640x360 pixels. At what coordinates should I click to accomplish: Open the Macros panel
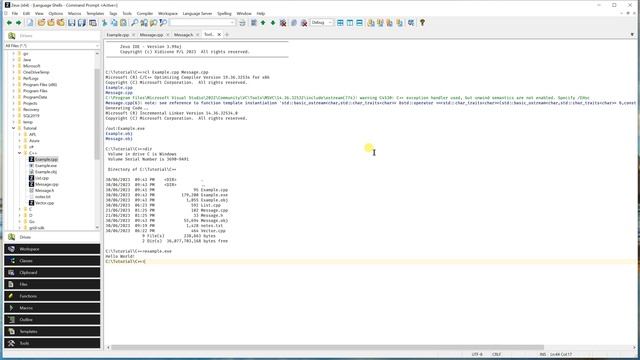pos(52,308)
